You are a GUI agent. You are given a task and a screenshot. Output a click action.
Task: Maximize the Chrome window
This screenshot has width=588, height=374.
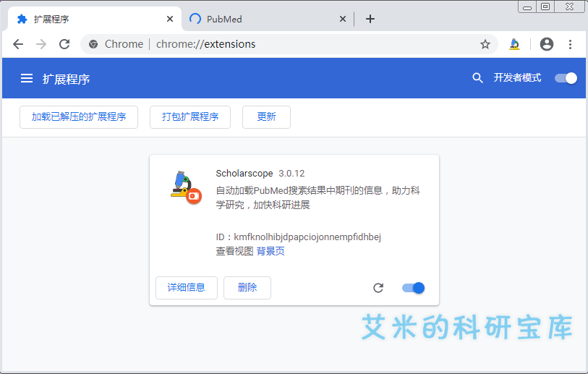(545, 7)
